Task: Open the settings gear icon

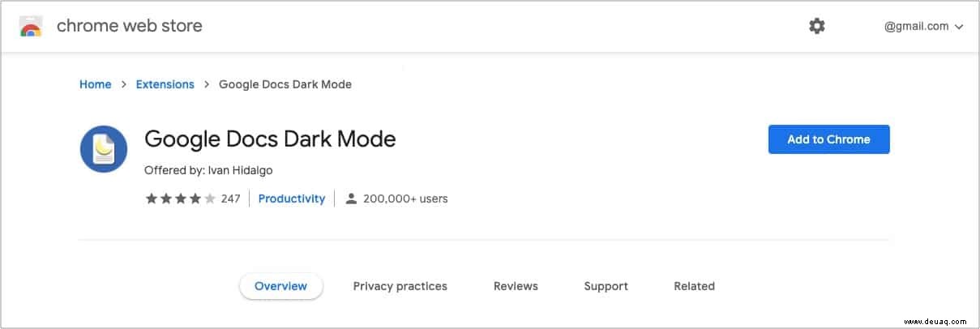Action: click(x=817, y=26)
